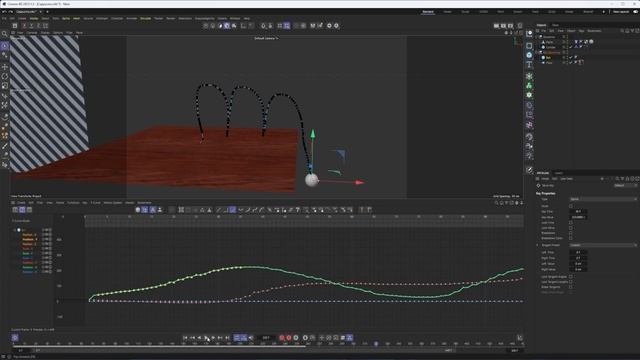Enable the Breakdown checkbox
Screen dimensions: 640x360
coord(571,233)
